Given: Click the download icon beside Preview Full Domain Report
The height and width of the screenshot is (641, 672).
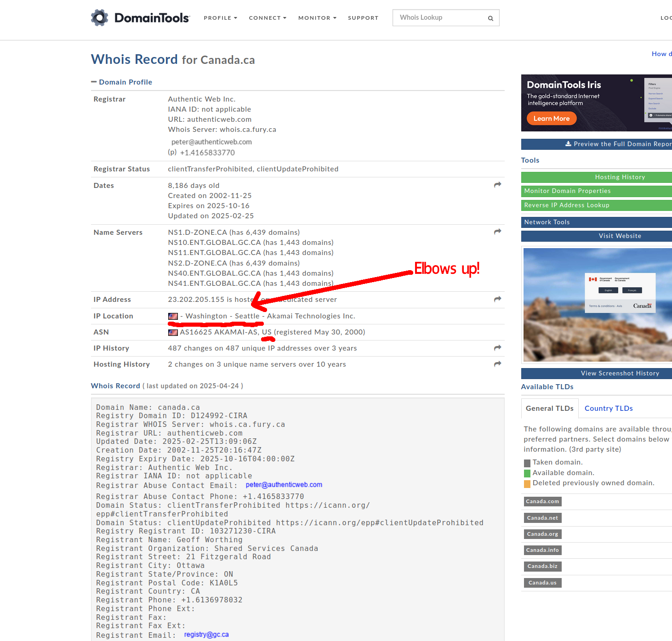Looking at the screenshot, I should click(568, 144).
